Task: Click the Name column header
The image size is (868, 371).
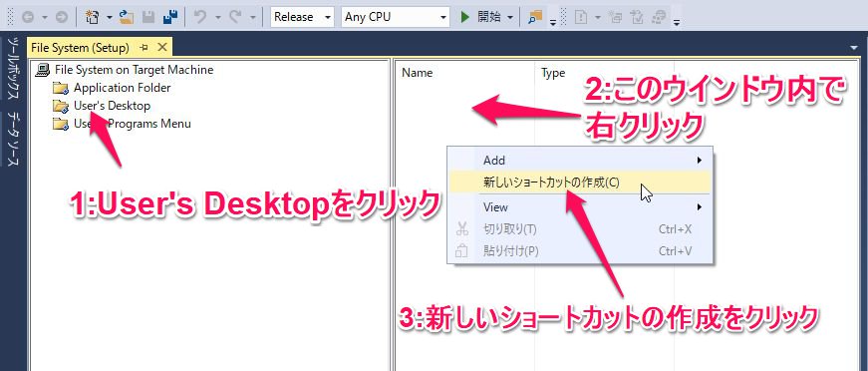Action: 418,73
